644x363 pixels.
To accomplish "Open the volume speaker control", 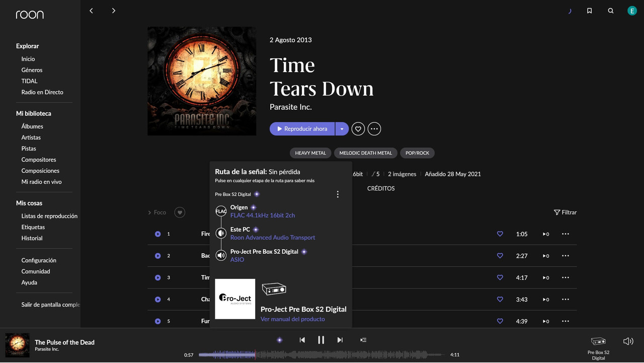I will [x=628, y=341].
